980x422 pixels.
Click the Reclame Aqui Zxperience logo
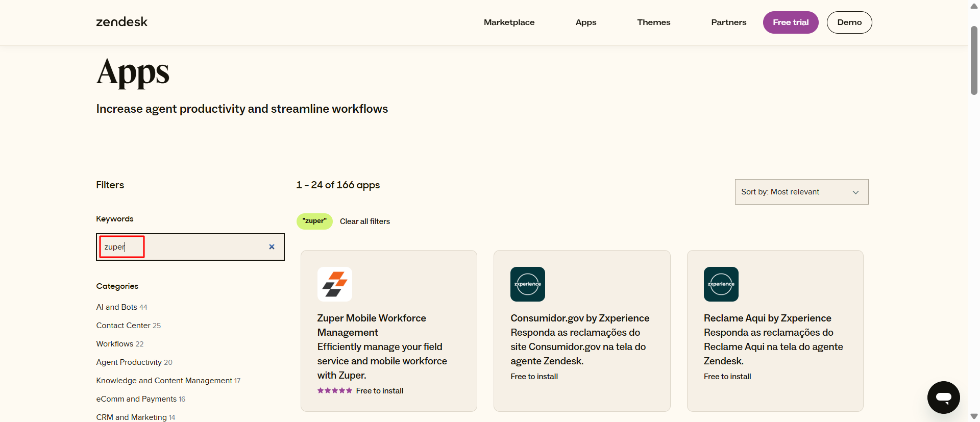click(x=721, y=284)
